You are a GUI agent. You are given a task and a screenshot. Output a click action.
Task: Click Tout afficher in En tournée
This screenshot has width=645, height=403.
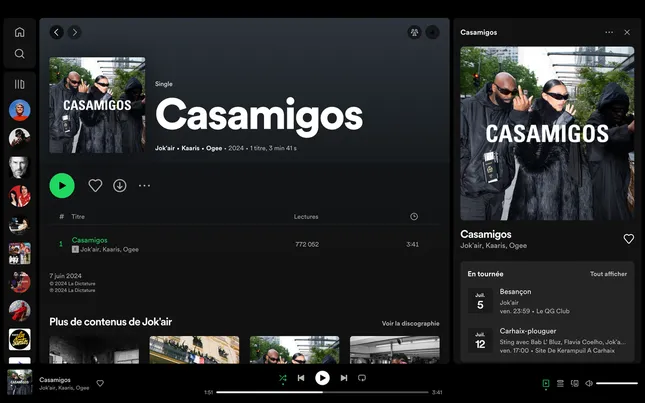pyautogui.click(x=608, y=274)
